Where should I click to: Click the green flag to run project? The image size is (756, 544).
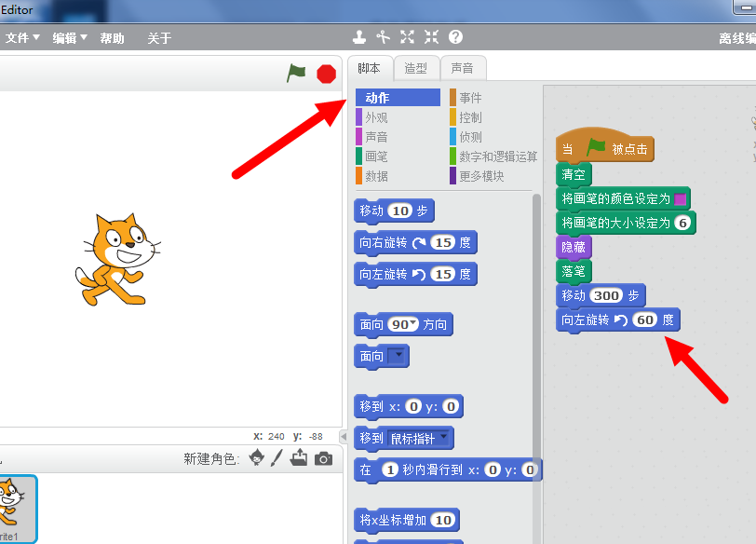297,73
